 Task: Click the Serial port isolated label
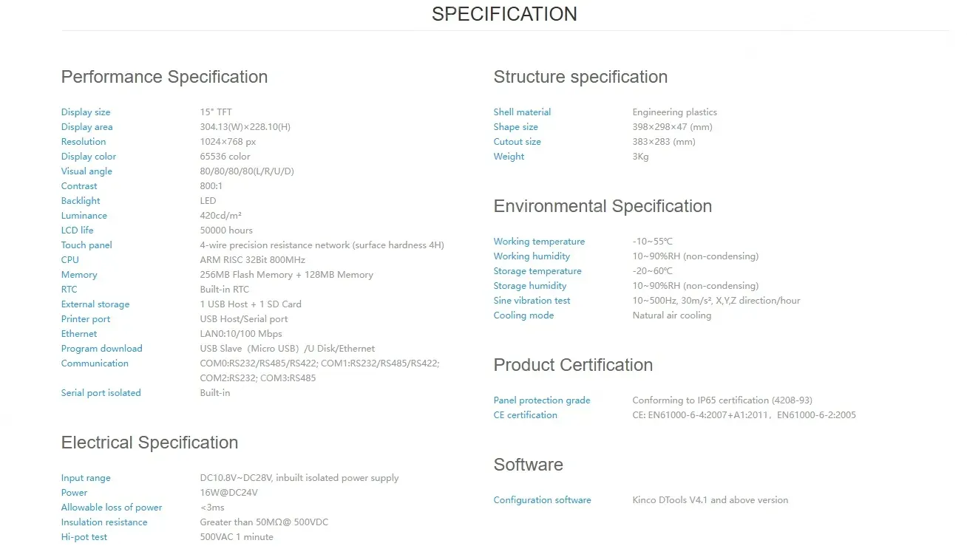[101, 393]
